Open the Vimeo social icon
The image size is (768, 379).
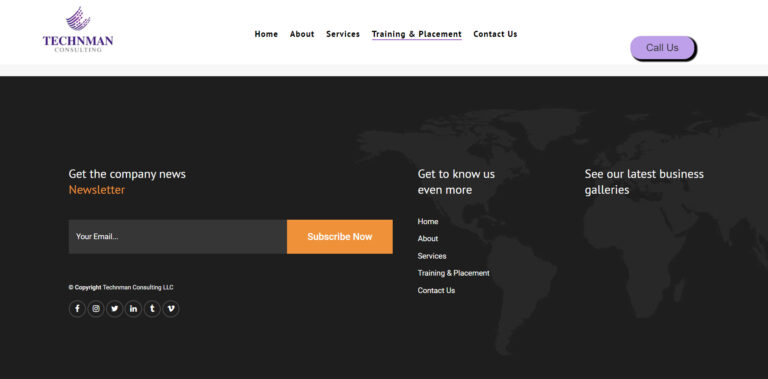tap(171, 309)
